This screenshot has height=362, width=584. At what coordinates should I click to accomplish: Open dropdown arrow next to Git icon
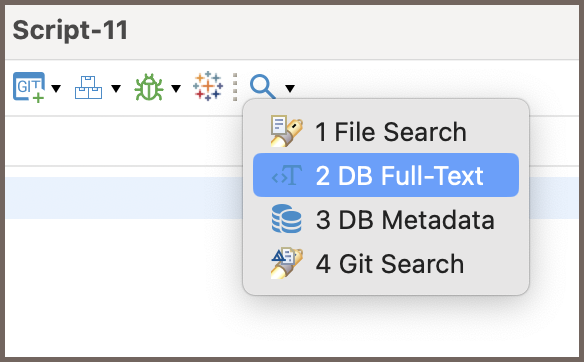pos(56,88)
